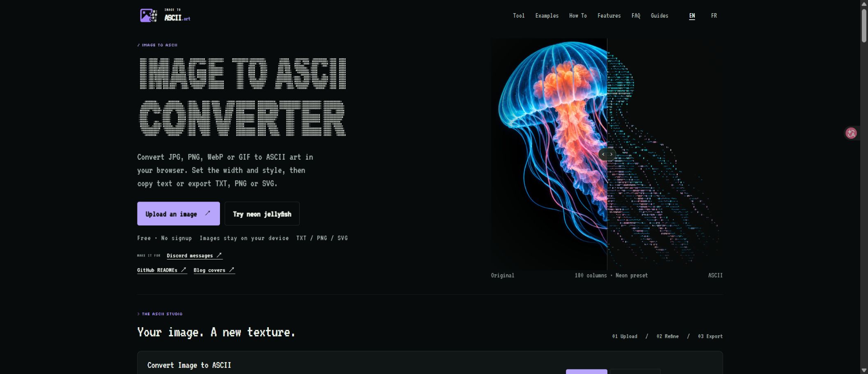Click the 'Free · No signup' text
This screenshot has height=374, width=868.
pyautogui.click(x=165, y=238)
